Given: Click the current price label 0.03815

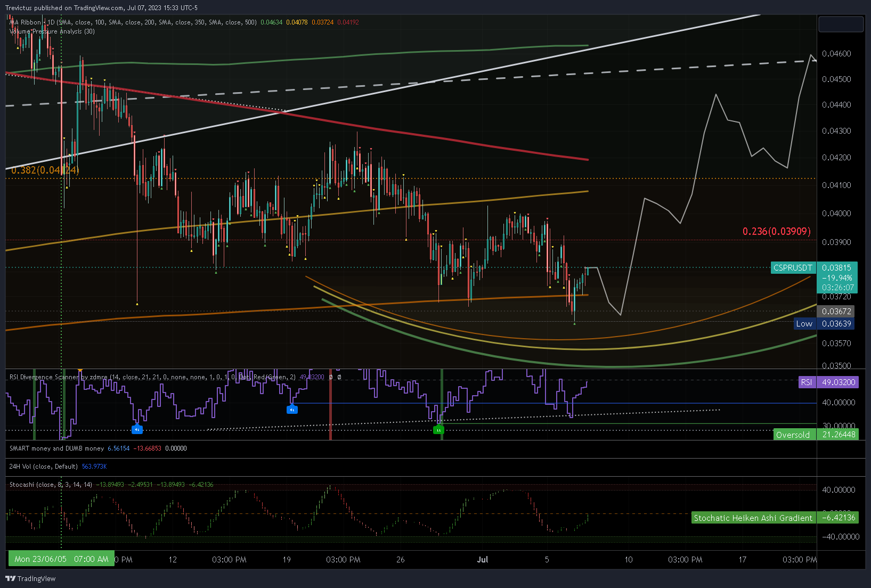Looking at the screenshot, I should click(837, 268).
